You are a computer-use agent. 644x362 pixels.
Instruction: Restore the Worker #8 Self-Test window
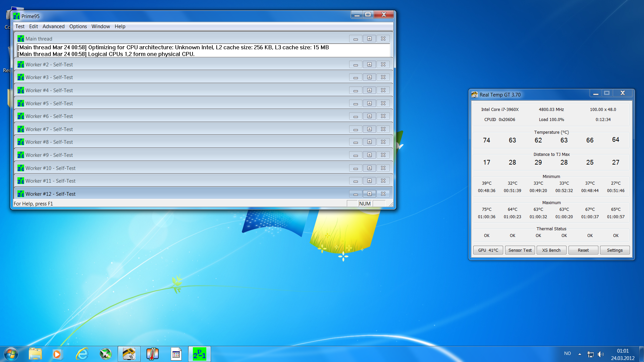tap(369, 142)
